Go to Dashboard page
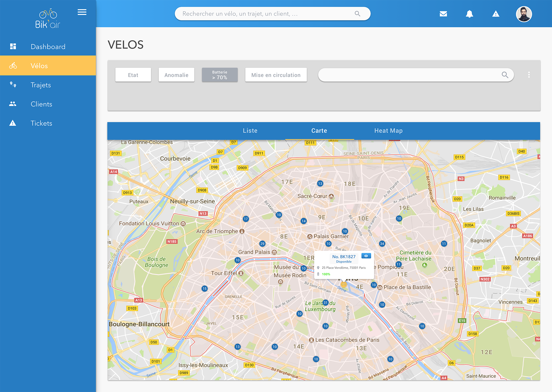Screen dimensions: 552x392 [48, 46]
